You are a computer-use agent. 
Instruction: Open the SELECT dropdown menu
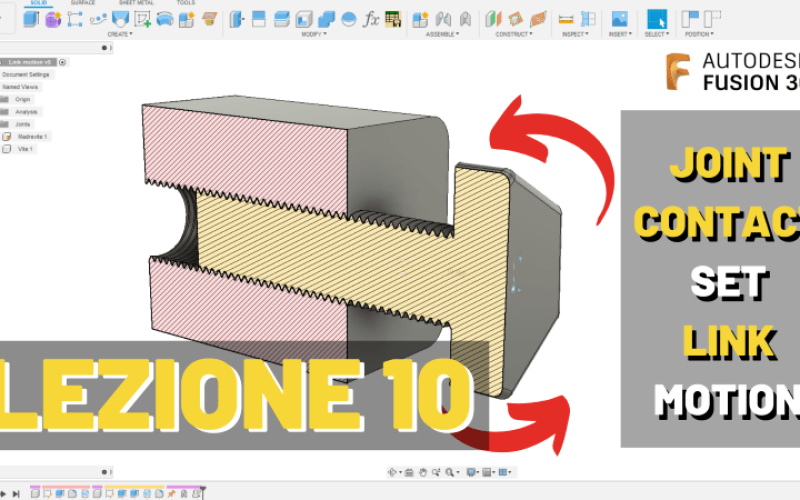coord(657,34)
